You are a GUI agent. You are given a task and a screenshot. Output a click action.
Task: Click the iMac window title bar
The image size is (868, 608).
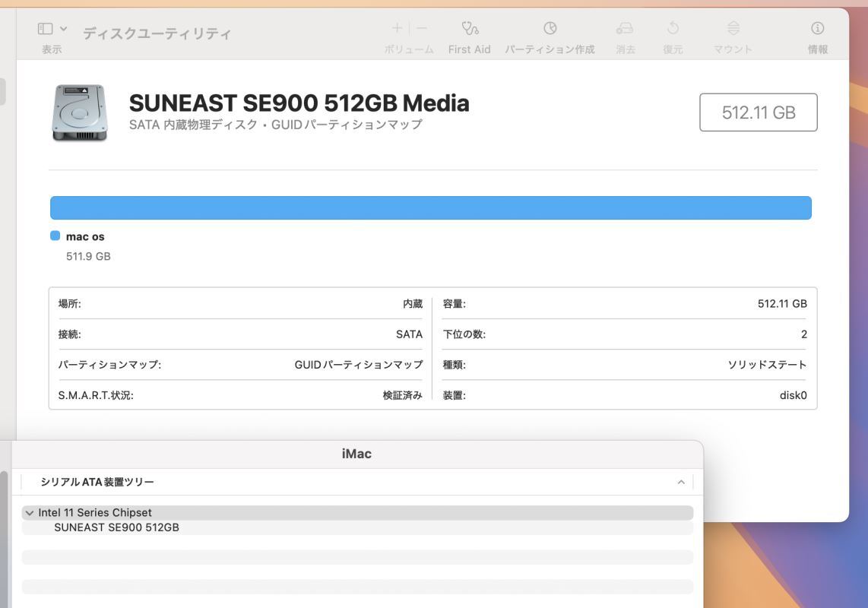pos(356,454)
